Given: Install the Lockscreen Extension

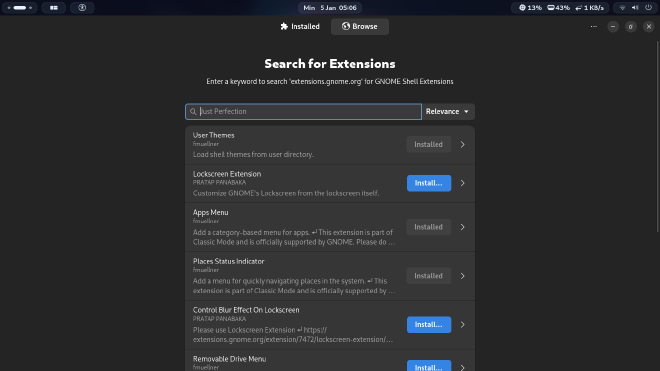Looking at the screenshot, I should tap(428, 183).
